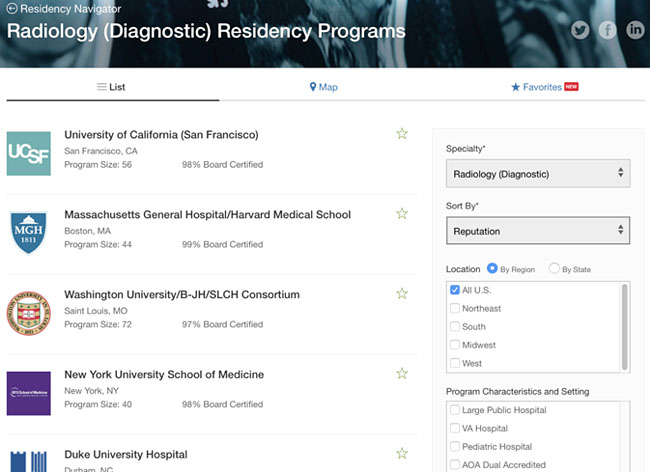Go back via the Residency Navigator arrow icon

click(x=12, y=8)
